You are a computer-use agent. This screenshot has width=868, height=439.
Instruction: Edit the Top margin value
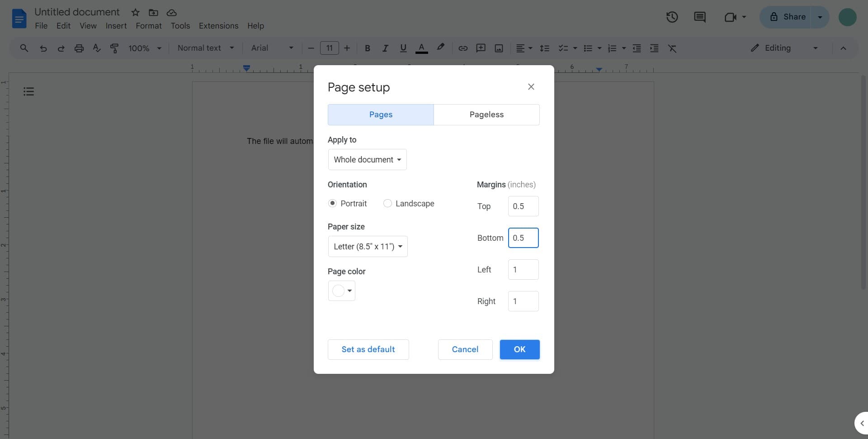coord(523,206)
